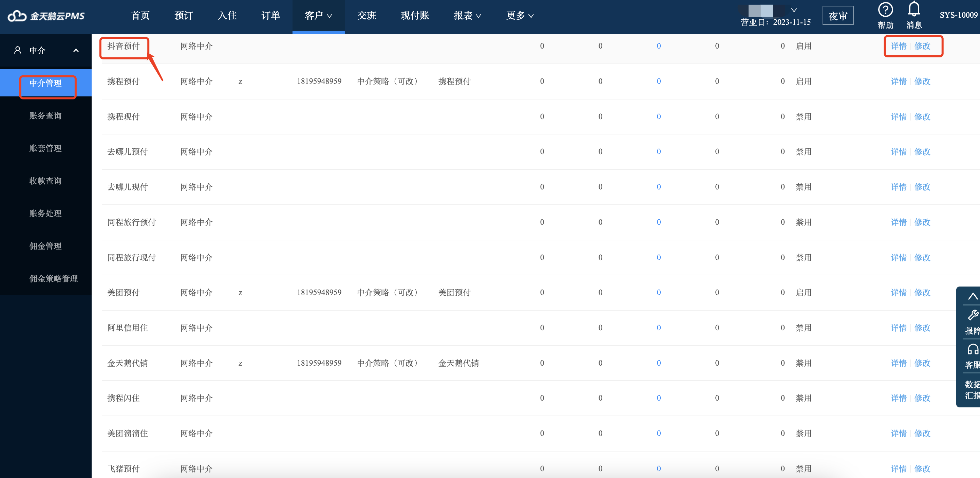The image size is (980, 478).
Task: Collapse the 中介 sidebar section chevron
Action: click(76, 50)
